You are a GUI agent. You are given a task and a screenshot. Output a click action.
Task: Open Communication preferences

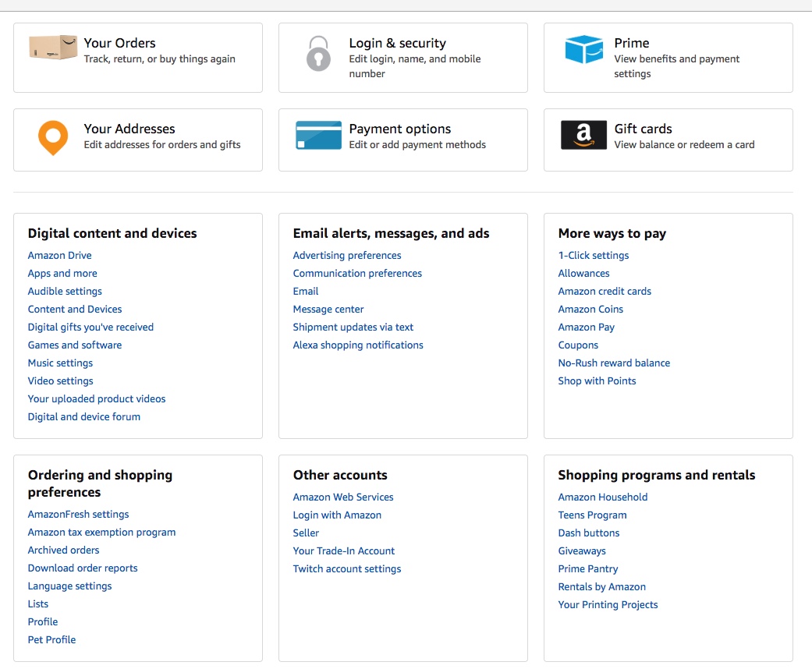coord(357,274)
